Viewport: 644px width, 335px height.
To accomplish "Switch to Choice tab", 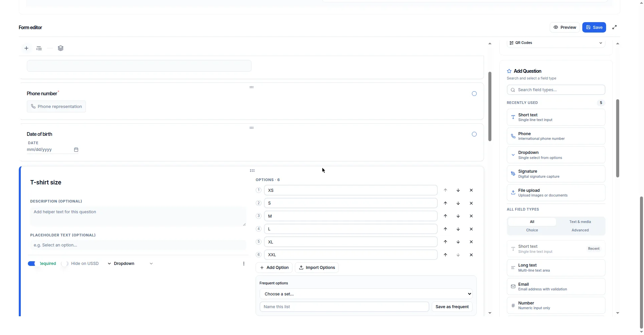I will (x=532, y=230).
